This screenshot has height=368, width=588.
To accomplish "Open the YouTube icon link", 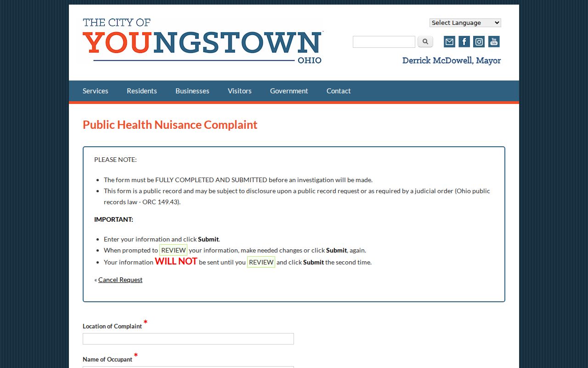I will coord(494,42).
